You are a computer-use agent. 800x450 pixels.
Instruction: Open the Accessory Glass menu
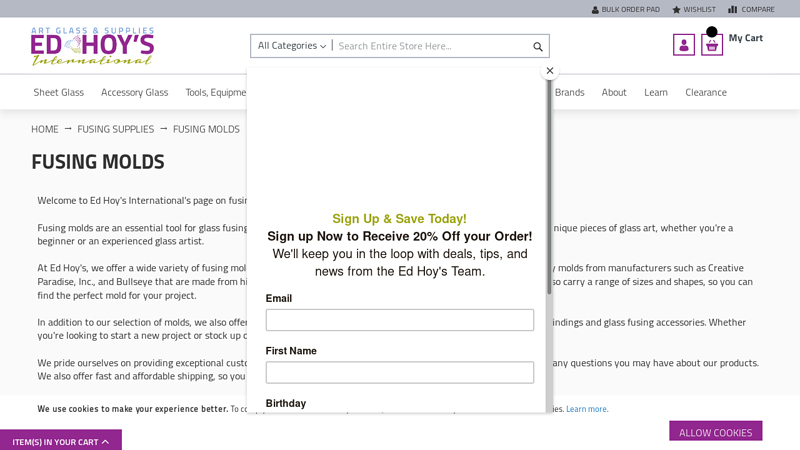[134, 92]
